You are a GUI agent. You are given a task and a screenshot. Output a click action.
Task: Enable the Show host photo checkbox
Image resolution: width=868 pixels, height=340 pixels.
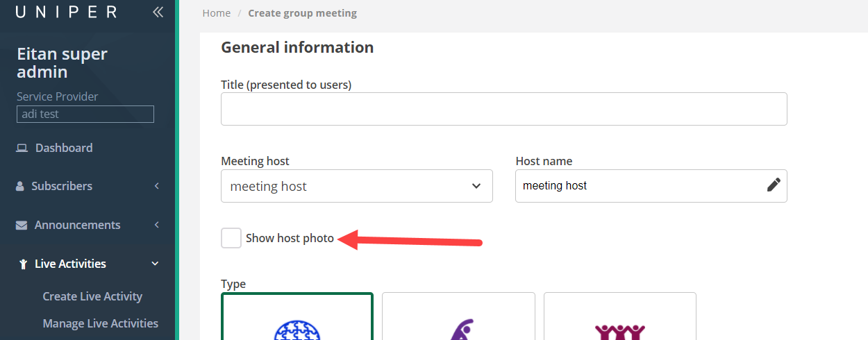[x=231, y=238]
